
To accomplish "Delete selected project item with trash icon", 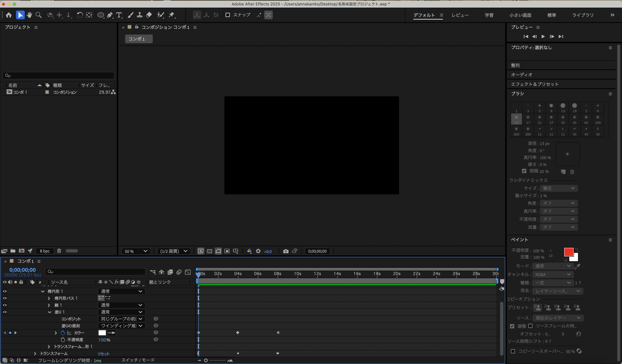I will 59,251.
